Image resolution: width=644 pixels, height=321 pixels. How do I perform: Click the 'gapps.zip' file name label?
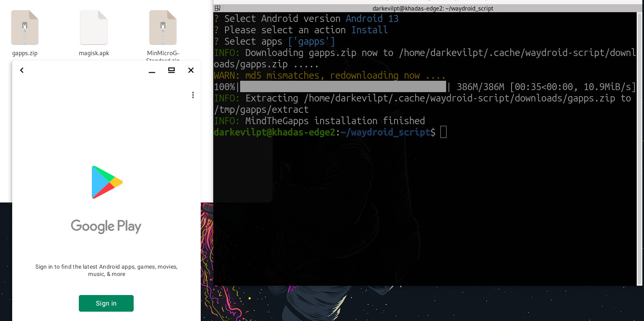25,53
